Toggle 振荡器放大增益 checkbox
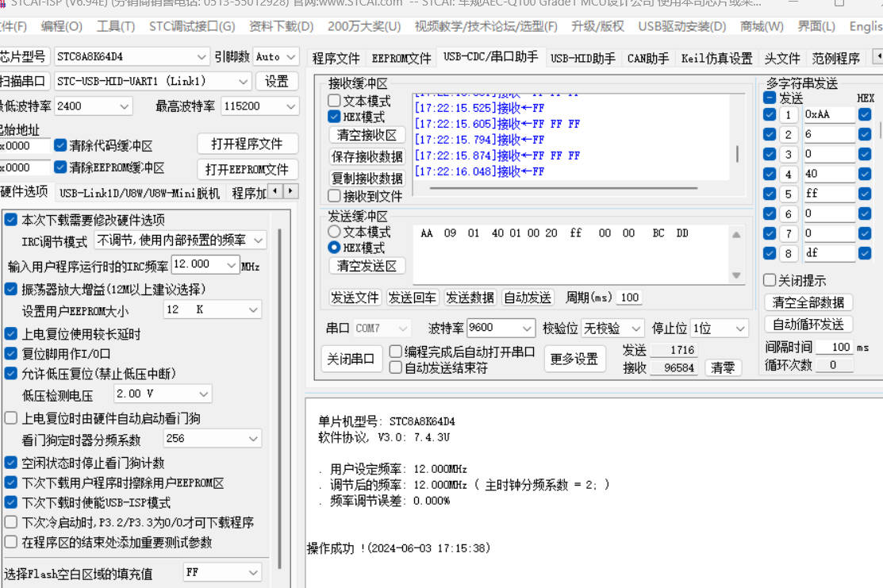Screen dimensions: 883x588 click(10, 289)
